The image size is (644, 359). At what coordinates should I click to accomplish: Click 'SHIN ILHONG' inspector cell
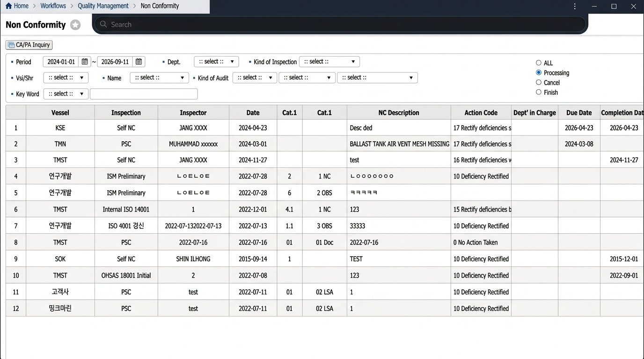[193, 259]
